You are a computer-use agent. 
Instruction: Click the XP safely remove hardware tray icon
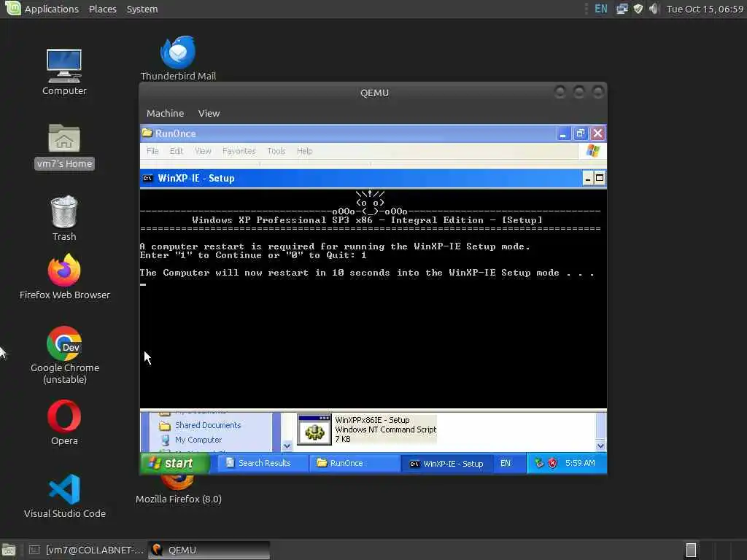click(539, 463)
